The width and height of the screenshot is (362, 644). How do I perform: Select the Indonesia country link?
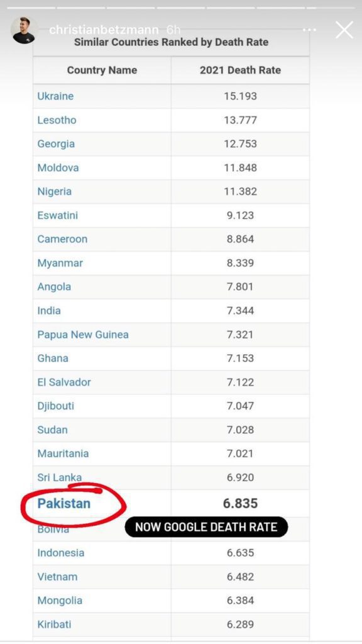pyautogui.click(x=61, y=553)
